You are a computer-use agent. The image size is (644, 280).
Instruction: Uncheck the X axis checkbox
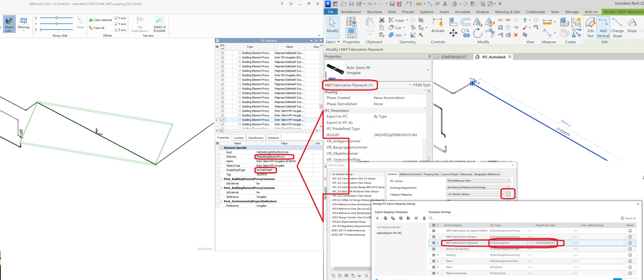point(116,18)
